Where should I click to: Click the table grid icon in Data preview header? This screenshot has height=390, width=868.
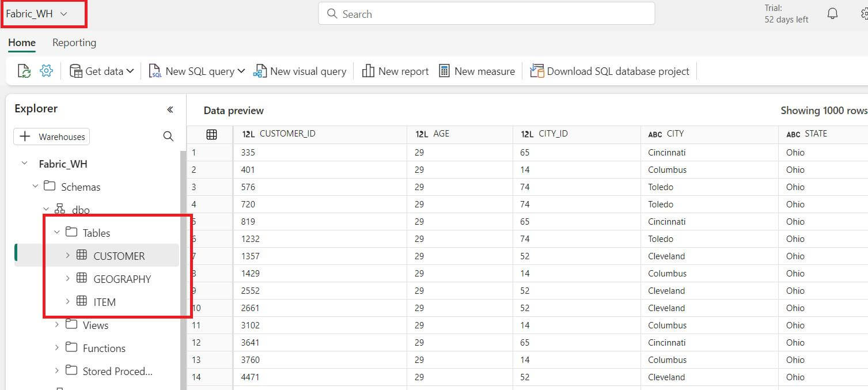[211, 134]
